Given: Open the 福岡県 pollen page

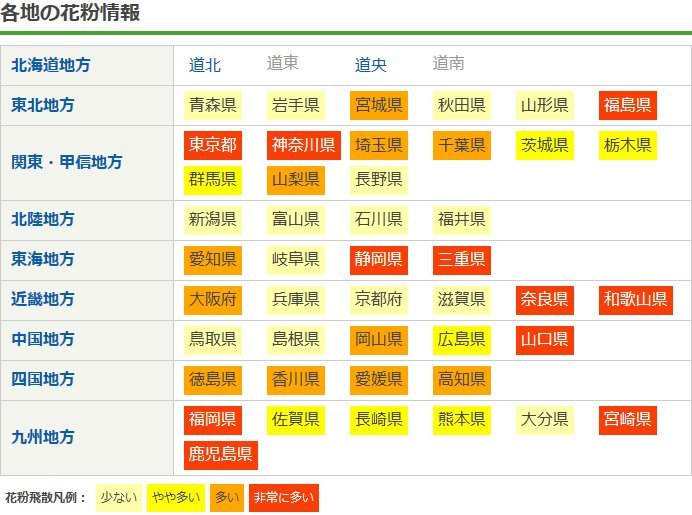Looking at the screenshot, I should pyautogui.click(x=213, y=419).
